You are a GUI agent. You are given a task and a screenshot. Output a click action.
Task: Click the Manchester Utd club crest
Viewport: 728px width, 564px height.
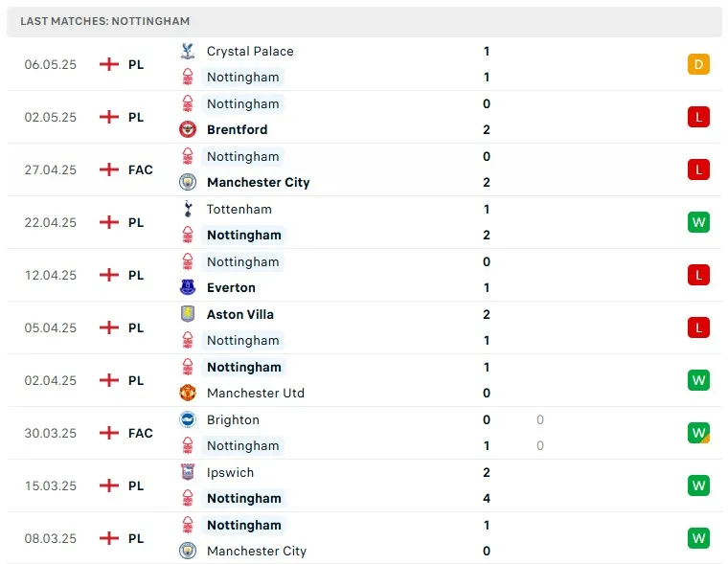[188, 393]
